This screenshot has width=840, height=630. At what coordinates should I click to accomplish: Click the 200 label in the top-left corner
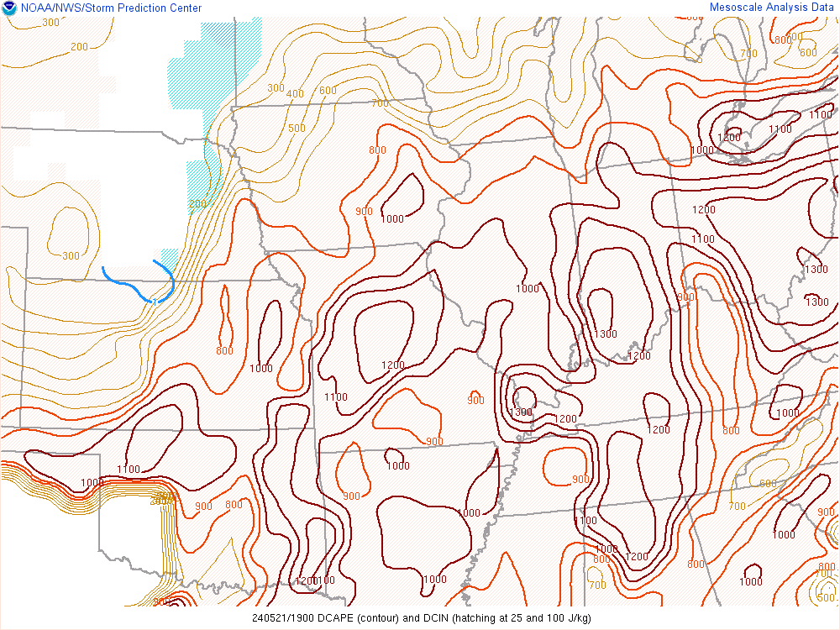click(79, 46)
